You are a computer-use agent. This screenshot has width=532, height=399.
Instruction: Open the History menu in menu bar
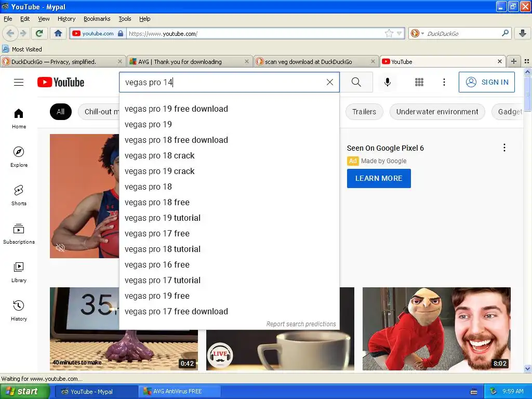coord(66,19)
